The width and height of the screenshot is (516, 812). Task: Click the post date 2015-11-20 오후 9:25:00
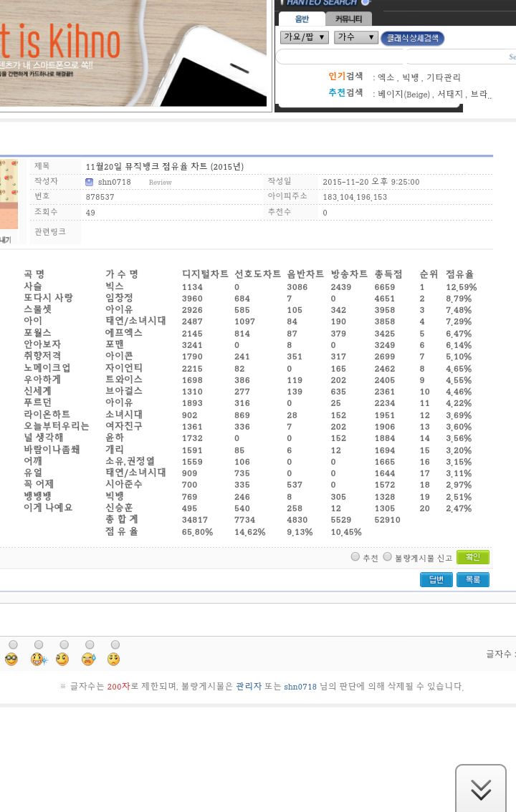tap(371, 182)
